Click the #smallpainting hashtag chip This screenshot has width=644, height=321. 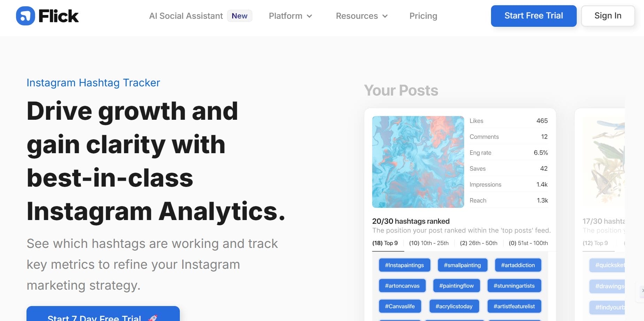tap(462, 265)
